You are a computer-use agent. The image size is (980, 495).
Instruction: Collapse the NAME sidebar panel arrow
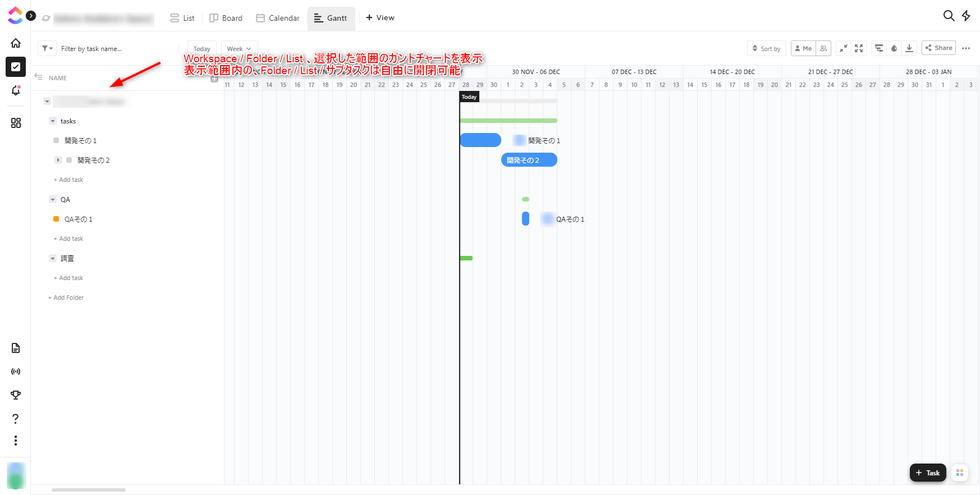[38, 77]
